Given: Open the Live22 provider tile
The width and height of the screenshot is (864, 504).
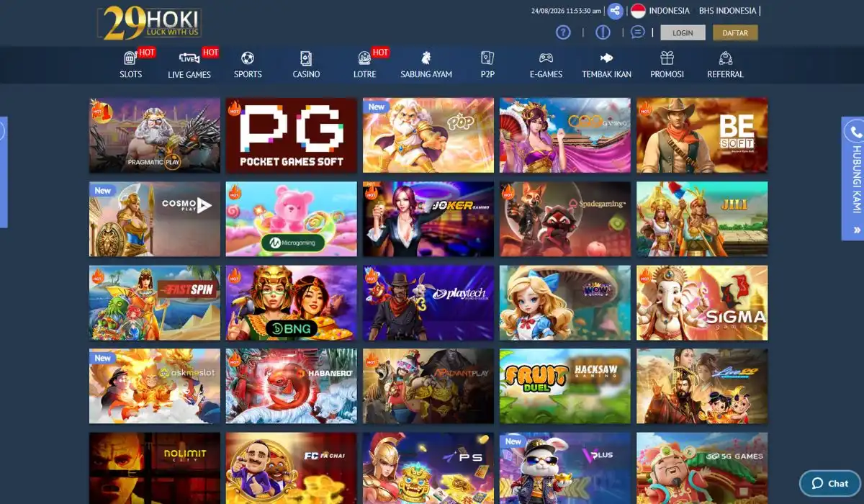Looking at the screenshot, I should [x=702, y=387].
